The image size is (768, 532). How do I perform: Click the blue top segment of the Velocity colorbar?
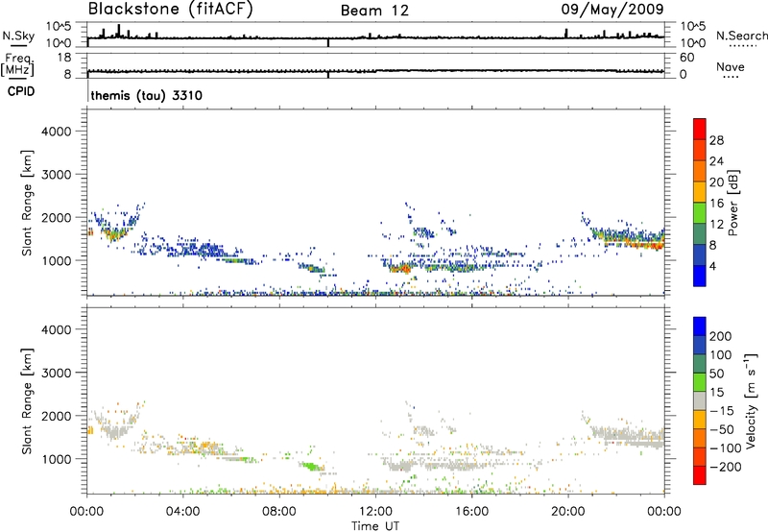coord(700,326)
